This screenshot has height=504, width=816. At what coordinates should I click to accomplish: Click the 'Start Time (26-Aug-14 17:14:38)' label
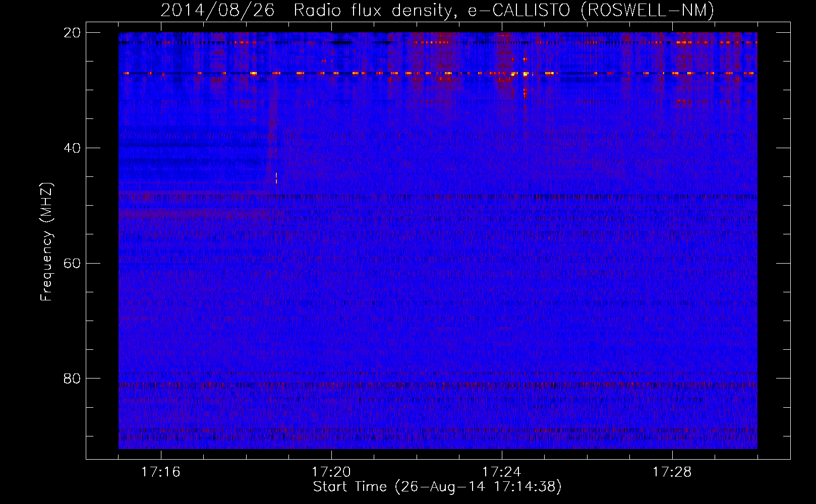[x=437, y=487]
